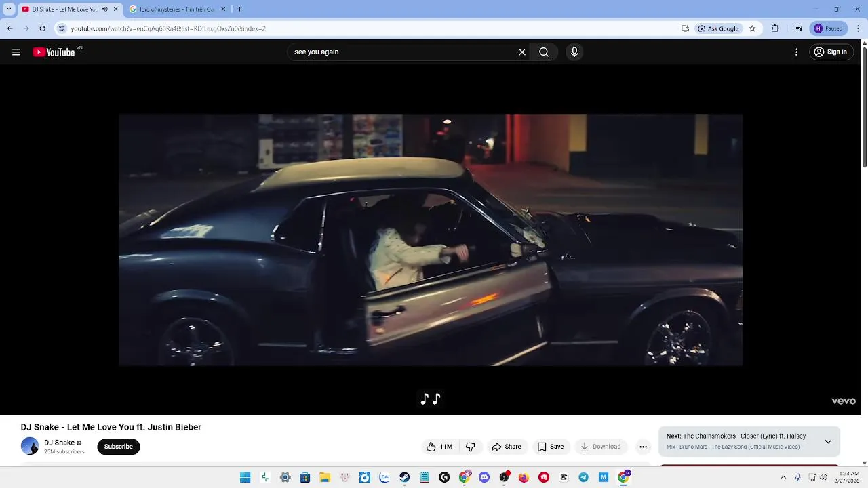Dislike this video
The image size is (868, 488).
tap(470, 447)
